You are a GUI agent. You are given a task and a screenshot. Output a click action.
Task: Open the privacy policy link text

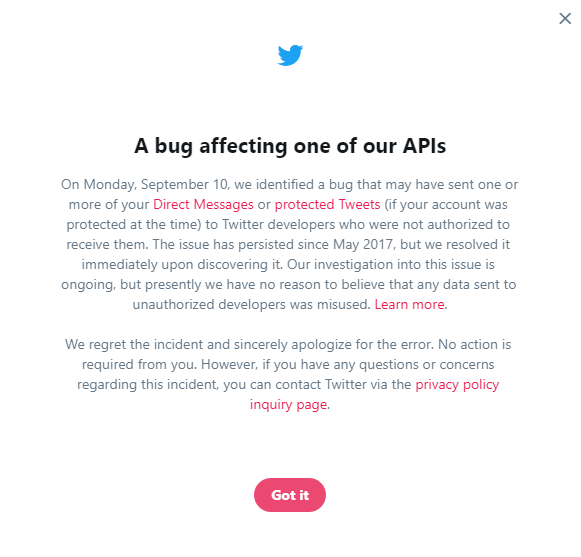pos(457,385)
